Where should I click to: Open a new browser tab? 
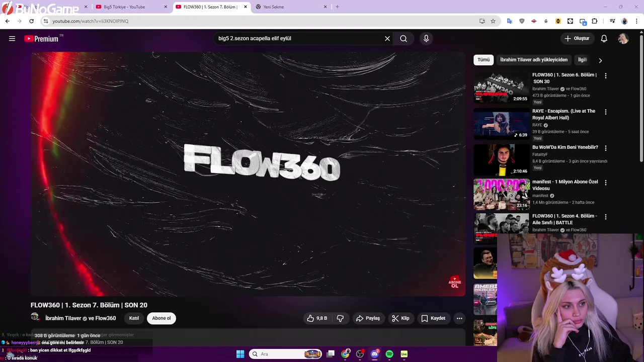pos(337,7)
